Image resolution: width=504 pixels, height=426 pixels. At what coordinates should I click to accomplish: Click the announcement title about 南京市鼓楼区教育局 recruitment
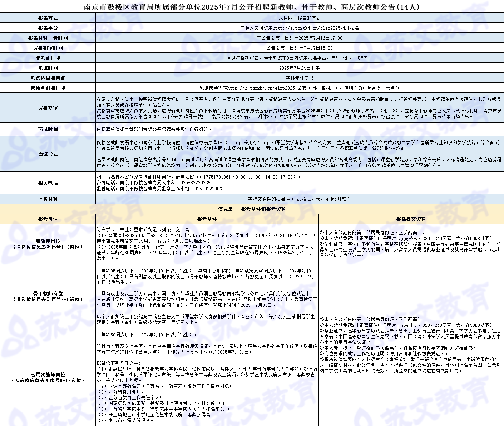tap(252, 7)
